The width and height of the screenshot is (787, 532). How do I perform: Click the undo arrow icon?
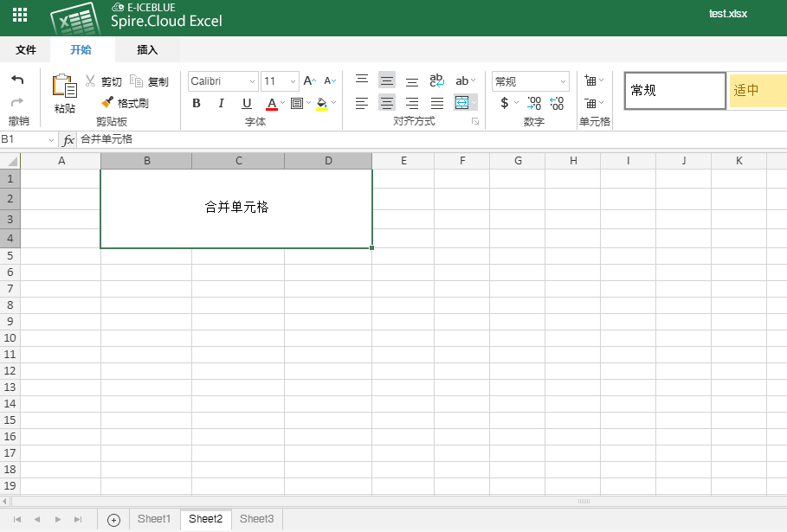click(18, 78)
